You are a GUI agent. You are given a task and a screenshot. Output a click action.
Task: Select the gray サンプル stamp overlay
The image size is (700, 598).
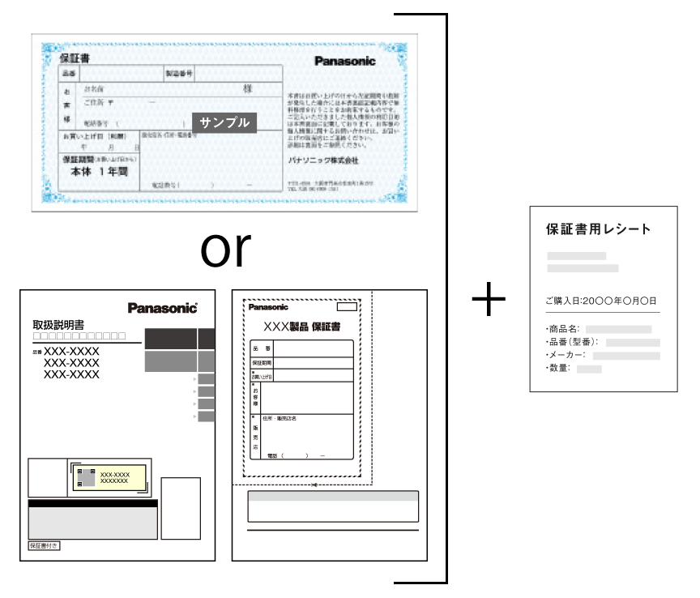pos(224,122)
